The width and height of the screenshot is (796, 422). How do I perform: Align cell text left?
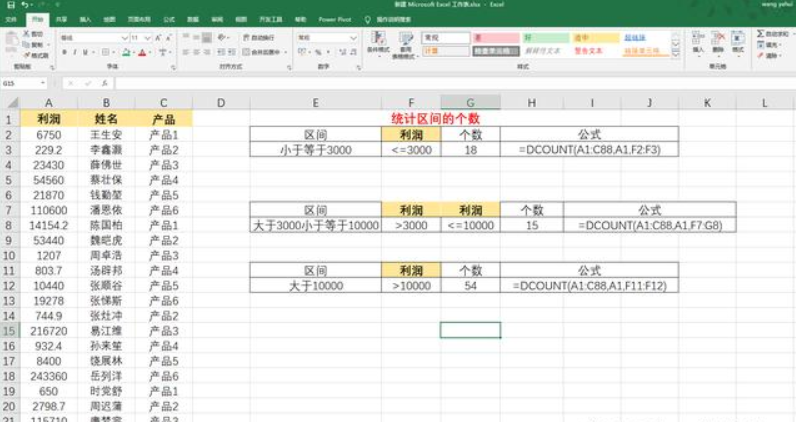click(x=186, y=52)
